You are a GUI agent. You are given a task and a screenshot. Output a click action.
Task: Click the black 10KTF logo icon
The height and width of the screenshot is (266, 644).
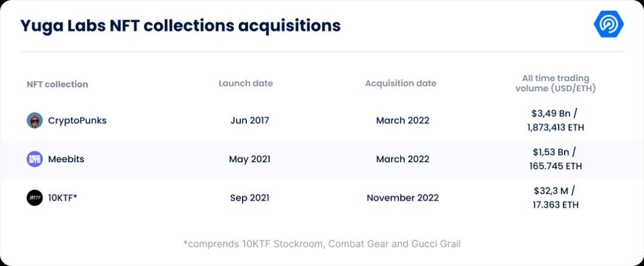35,197
